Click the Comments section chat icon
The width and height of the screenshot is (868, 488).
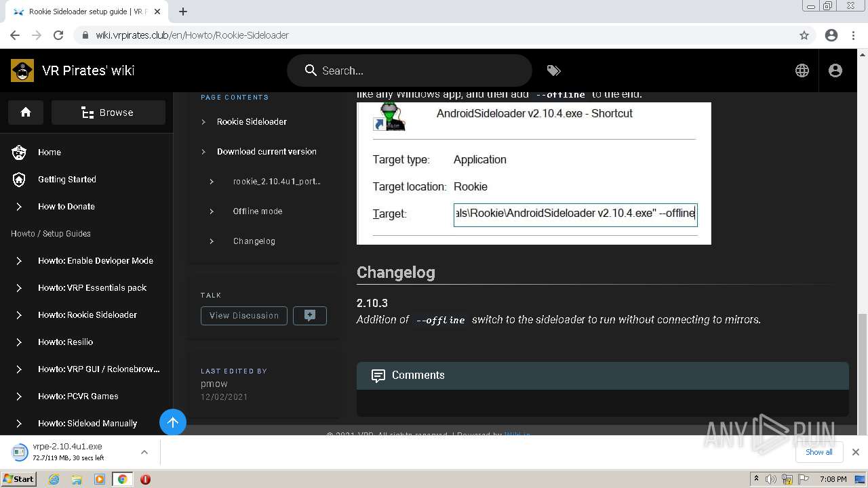[x=378, y=375]
